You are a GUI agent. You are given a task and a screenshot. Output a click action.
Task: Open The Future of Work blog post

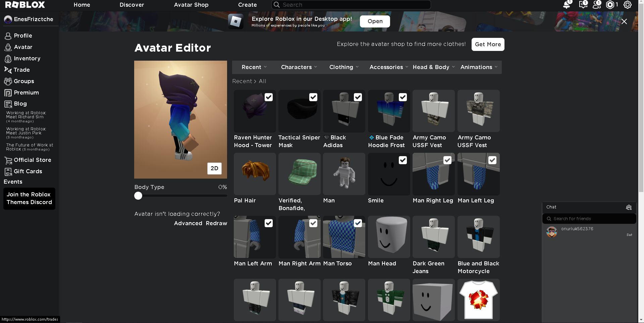tap(30, 147)
